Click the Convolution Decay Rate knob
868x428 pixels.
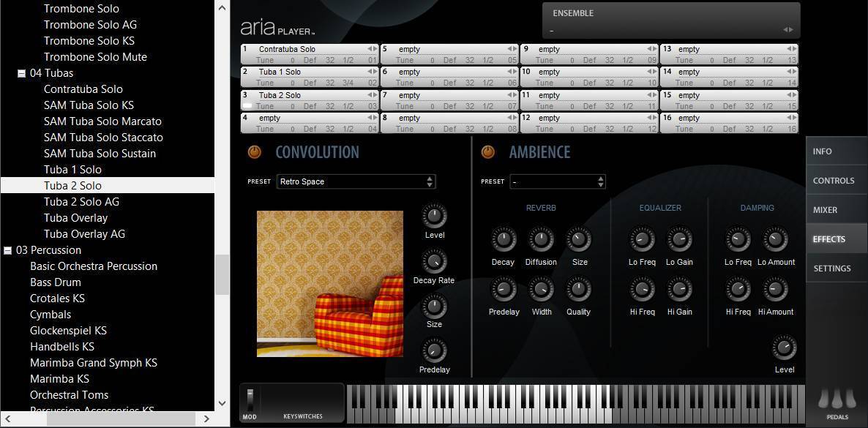(434, 261)
